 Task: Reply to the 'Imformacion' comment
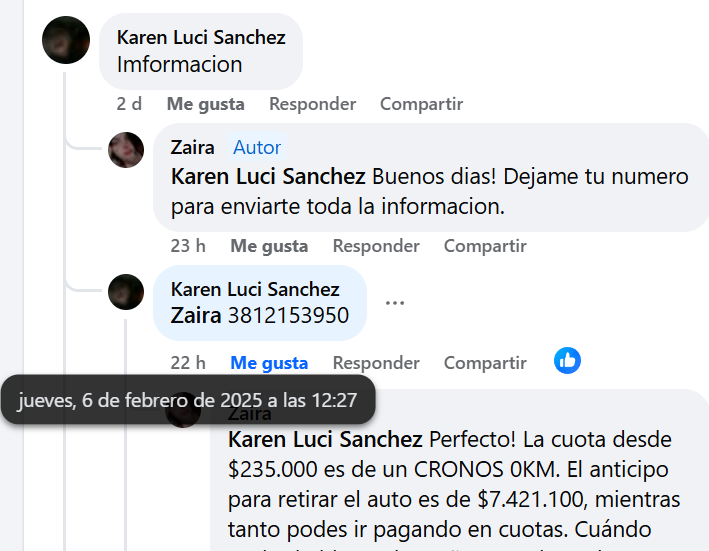coord(312,104)
